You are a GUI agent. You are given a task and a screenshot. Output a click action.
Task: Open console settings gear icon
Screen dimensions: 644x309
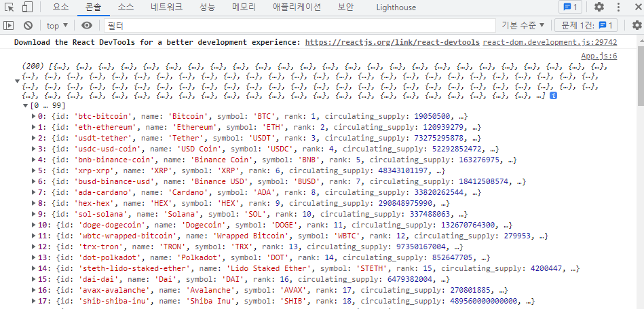tap(637, 26)
